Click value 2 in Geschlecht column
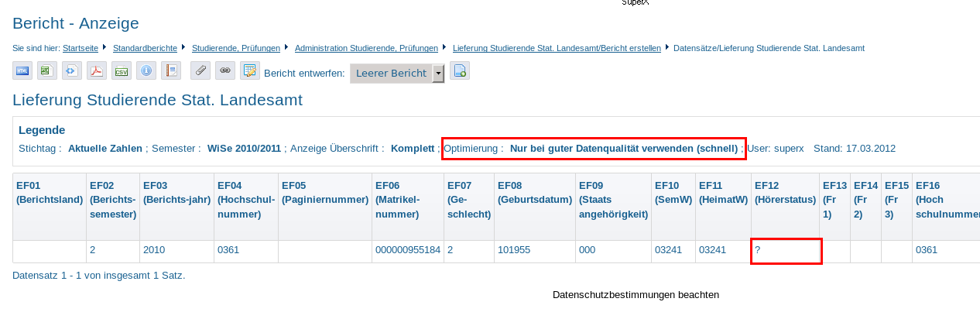980x319 pixels. pos(450,250)
